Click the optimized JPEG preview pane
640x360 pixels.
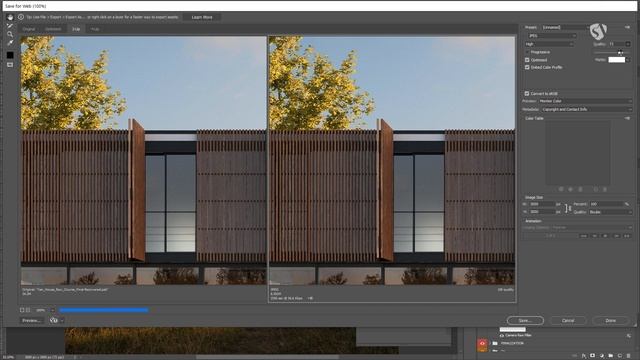tap(392, 160)
